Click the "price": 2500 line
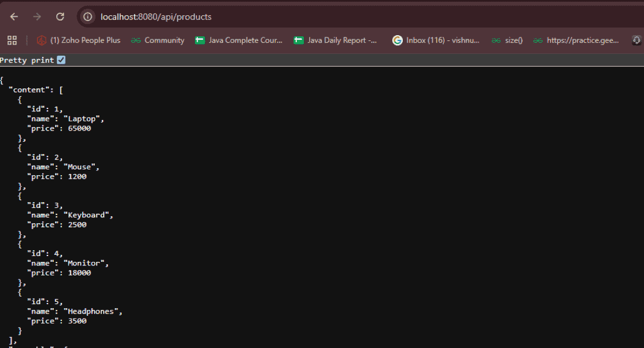The height and width of the screenshot is (348, 644). (x=57, y=225)
